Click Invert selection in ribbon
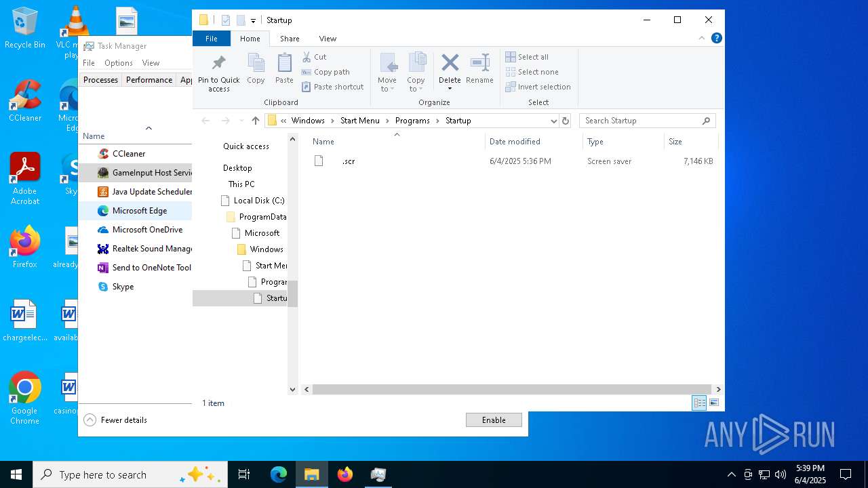Screen dimensions: 868x488 pos(538,87)
